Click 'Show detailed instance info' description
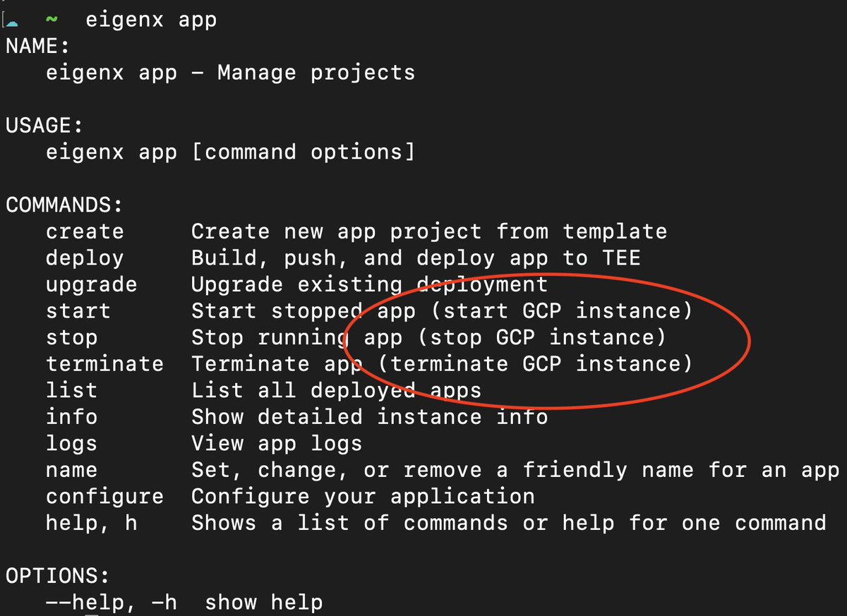Viewport: 847px width, 616px height. point(369,416)
